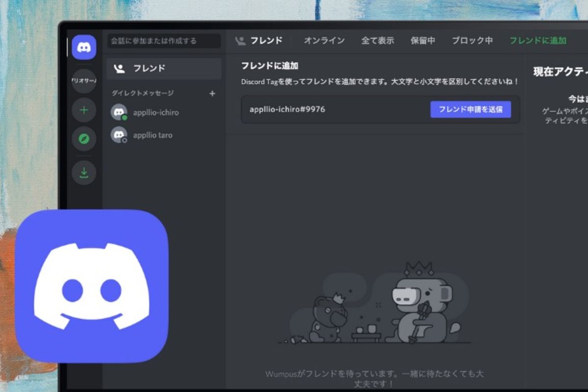
Task: Open the appllio taro direct message
Action: pyautogui.click(x=164, y=135)
